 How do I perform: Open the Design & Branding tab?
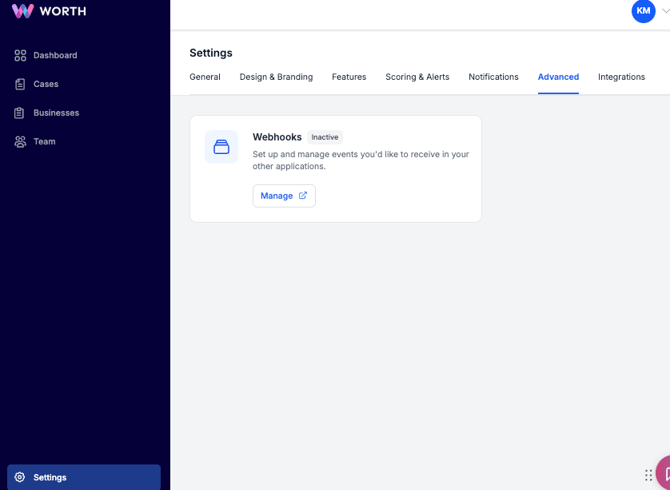276,77
